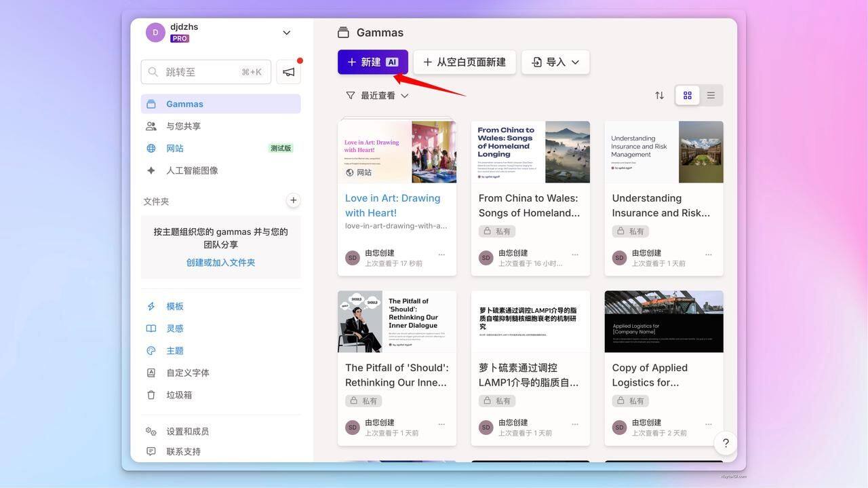Click the megaphone announcements icon
The height and width of the screenshot is (488, 868).
288,72
